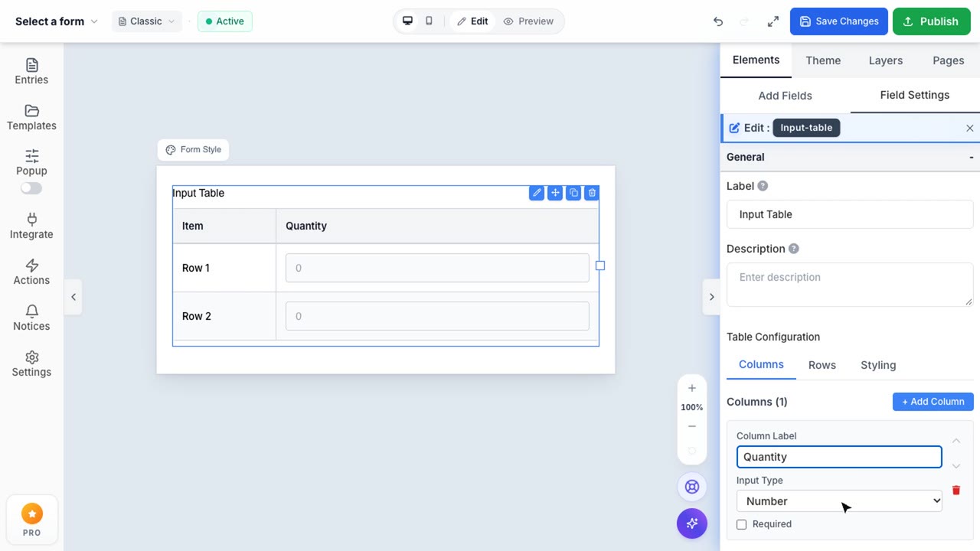This screenshot has height=551, width=980.
Task: Collapse the General section
Action: pos(850,157)
